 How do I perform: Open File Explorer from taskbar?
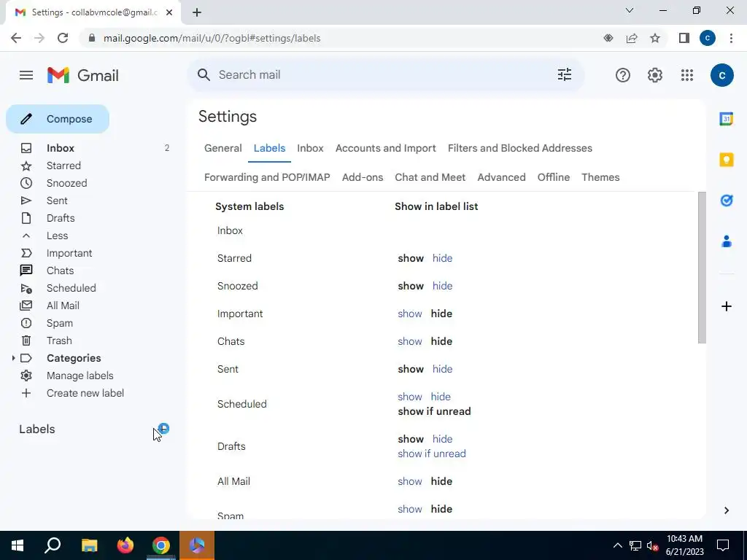[x=89, y=545]
